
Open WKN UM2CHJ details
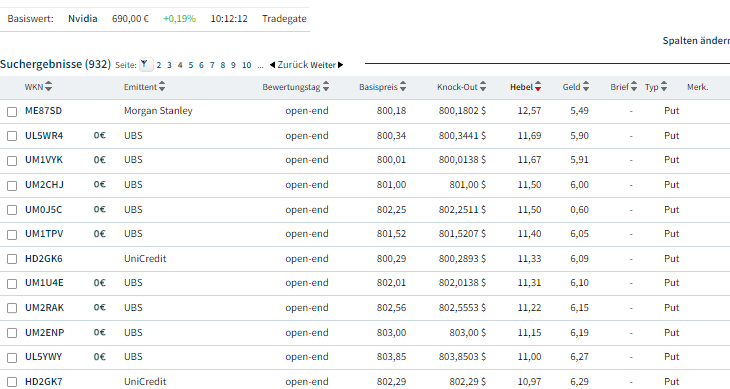(x=44, y=185)
